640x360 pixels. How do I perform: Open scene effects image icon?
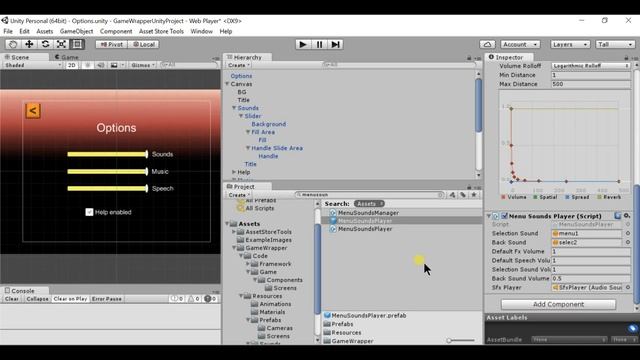114,65
